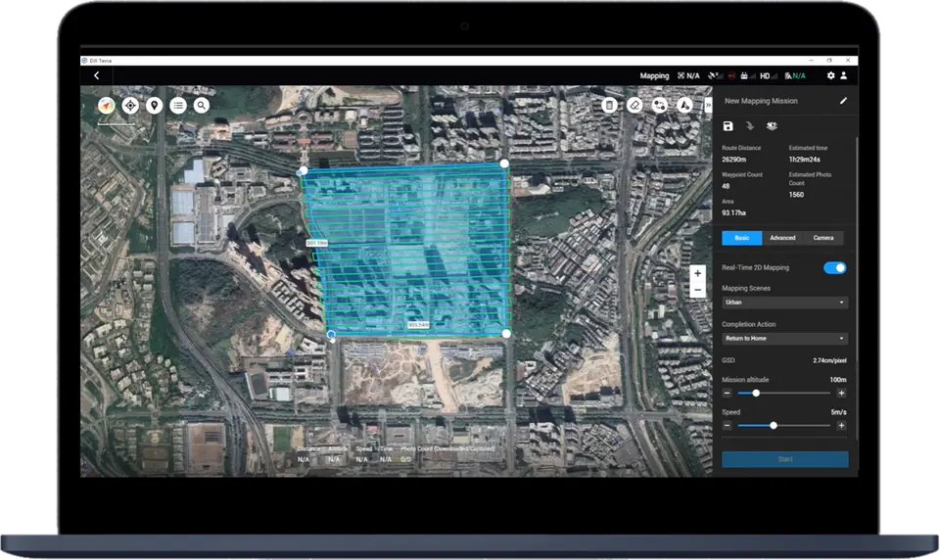
Task: Select the eraser clear icon
Action: [634, 105]
